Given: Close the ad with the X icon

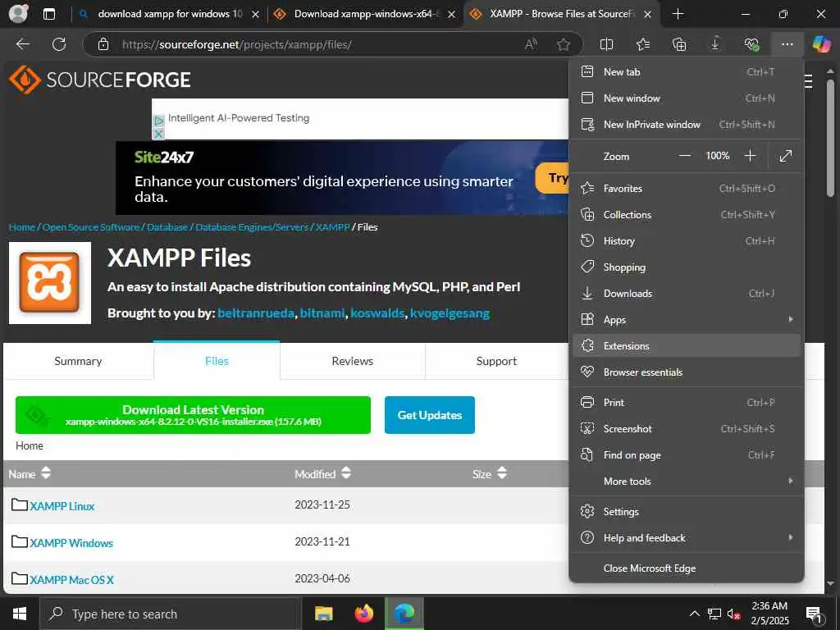Looking at the screenshot, I should click(158, 134).
